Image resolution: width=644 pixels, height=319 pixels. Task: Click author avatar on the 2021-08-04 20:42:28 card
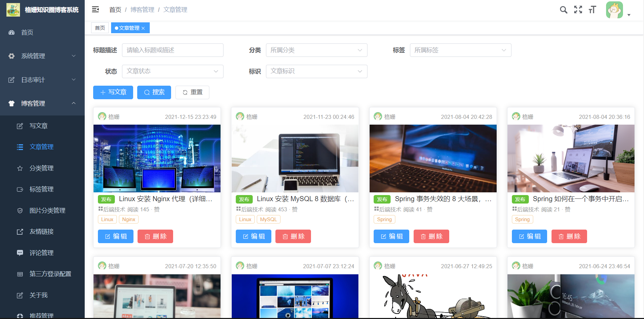point(378,116)
